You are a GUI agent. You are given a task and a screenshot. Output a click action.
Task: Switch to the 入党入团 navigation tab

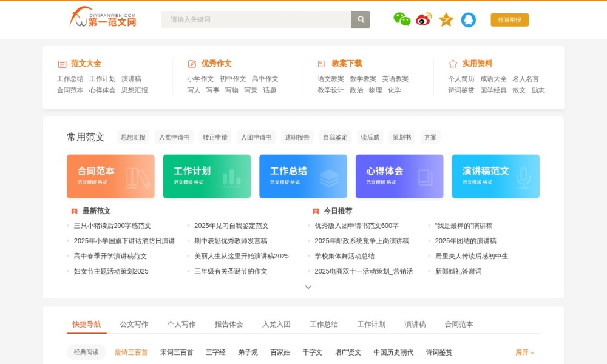click(x=275, y=324)
